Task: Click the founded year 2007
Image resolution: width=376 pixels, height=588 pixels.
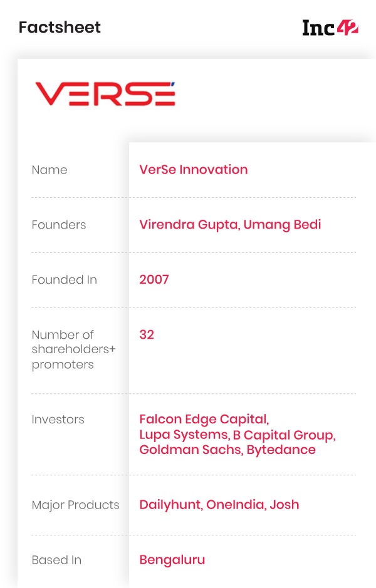Action: pos(154,279)
